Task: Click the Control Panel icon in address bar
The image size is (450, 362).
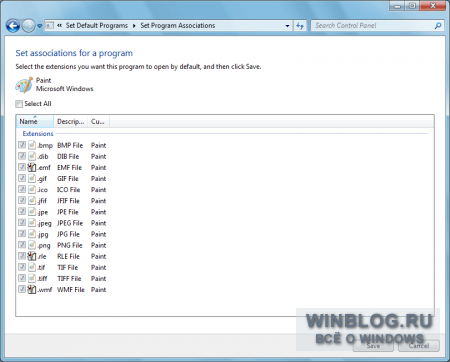Action: click(x=50, y=25)
